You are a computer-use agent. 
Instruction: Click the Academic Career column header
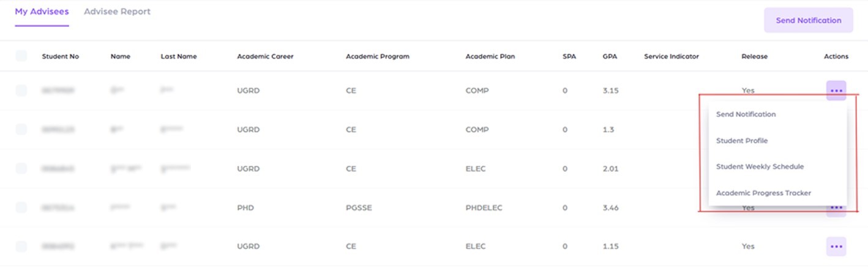point(265,56)
